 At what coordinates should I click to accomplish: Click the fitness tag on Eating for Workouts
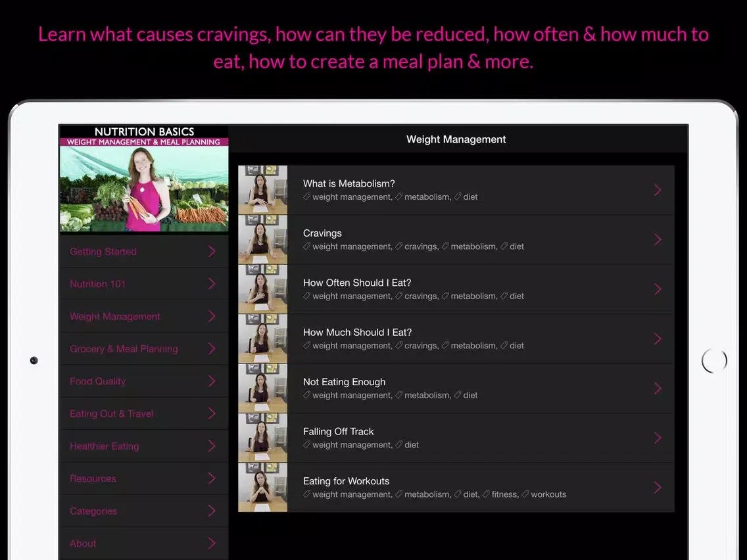500,494
